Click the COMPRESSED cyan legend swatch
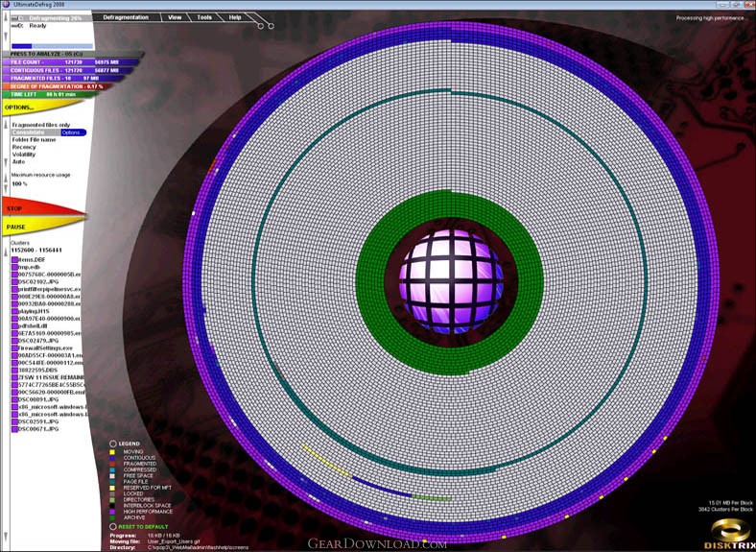The image size is (756, 552). click(x=112, y=470)
